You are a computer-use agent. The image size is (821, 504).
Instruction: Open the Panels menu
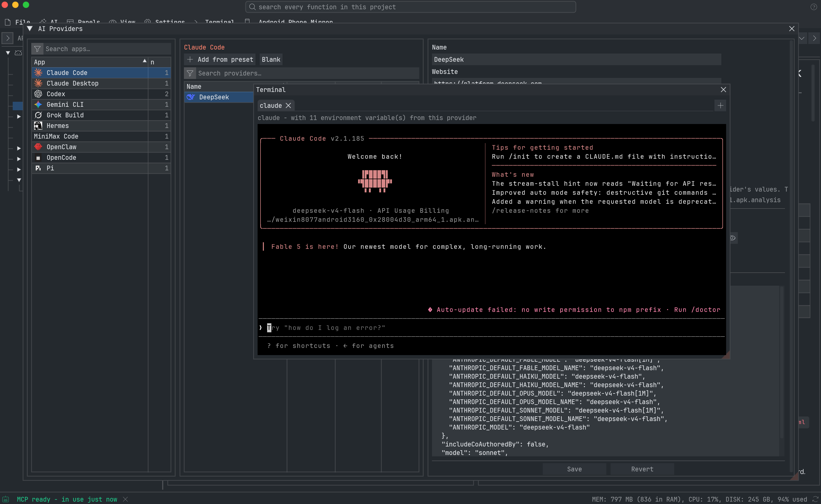click(83, 22)
